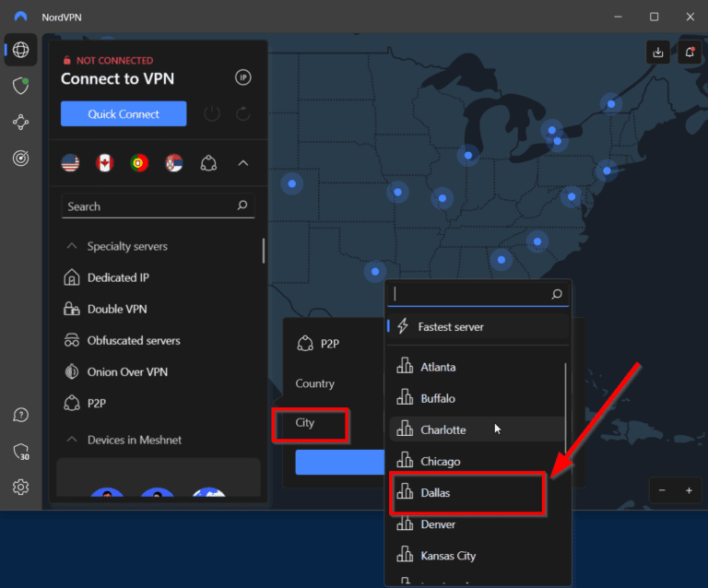708x588 pixels.
Task: Open the help chat bubble icon
Action: pyautogui.click(x=21, y=415)
